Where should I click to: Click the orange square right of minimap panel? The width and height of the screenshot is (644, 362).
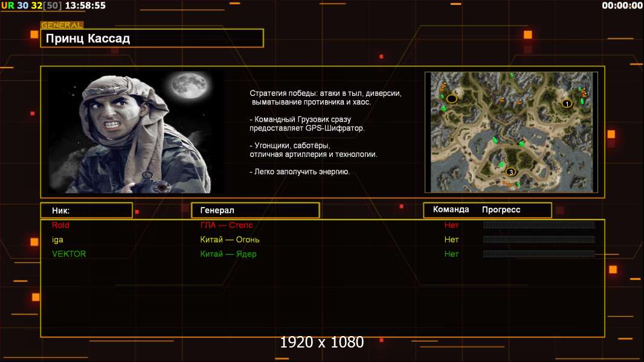pyautogui.click(x=611, y=134)
